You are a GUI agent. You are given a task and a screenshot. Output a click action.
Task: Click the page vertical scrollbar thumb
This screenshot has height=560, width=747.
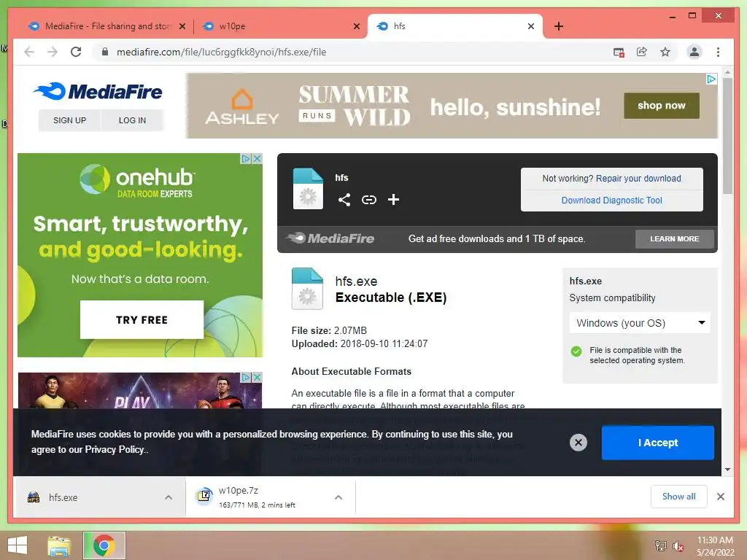click(727, 135)
